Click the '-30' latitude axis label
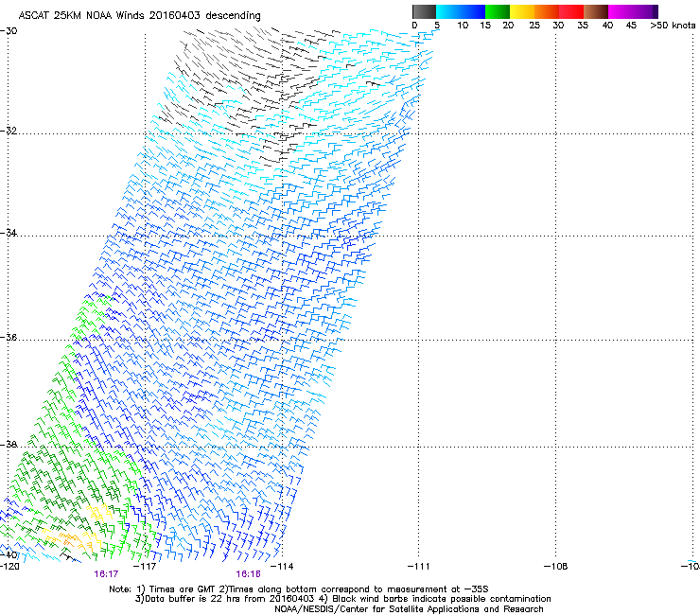This screenshot has width=700, height=615. [9, 31]
